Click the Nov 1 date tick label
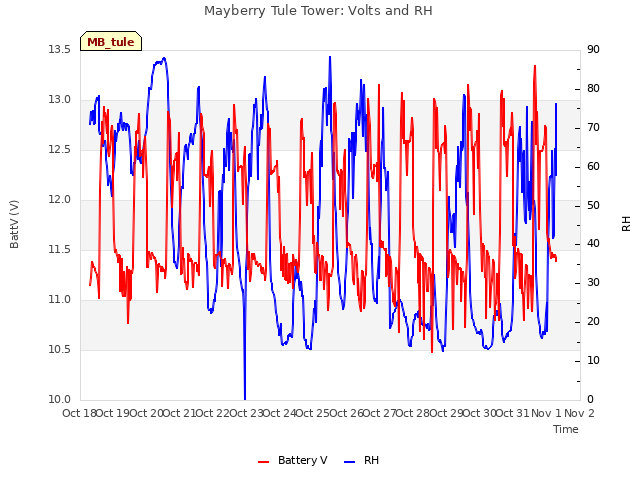The image size is (640, 480). (546, 413)
